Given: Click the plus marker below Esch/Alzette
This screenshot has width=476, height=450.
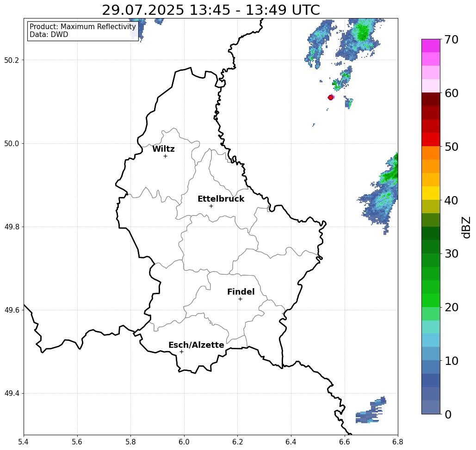Looking at the screenshot, I should point(181,351).
